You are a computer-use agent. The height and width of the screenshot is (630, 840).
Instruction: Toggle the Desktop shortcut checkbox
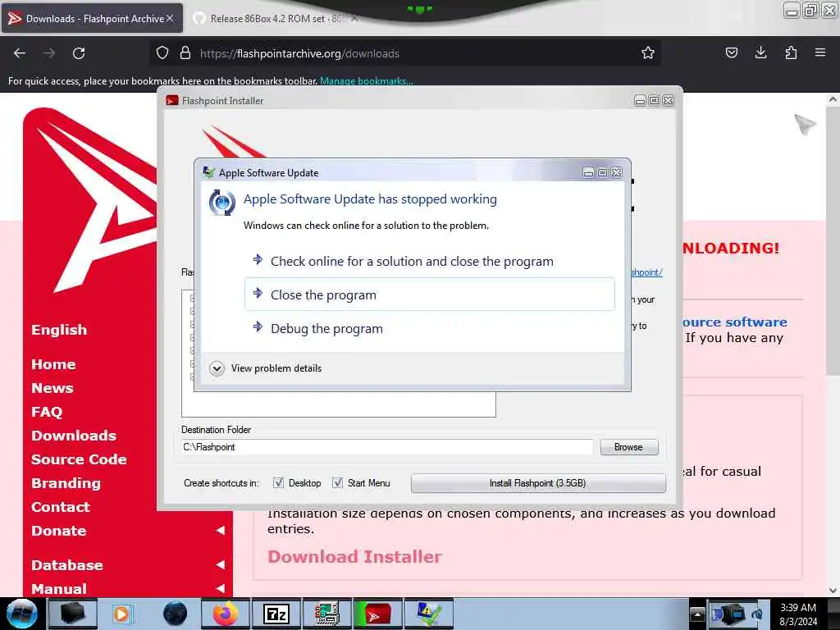tap(278, 482)
